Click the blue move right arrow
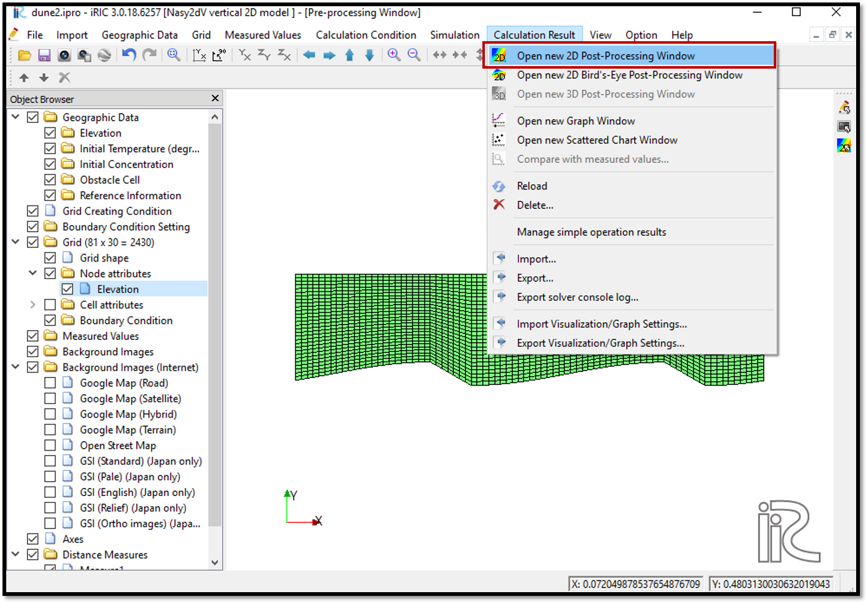868x604 pixels. pos(329,55)
